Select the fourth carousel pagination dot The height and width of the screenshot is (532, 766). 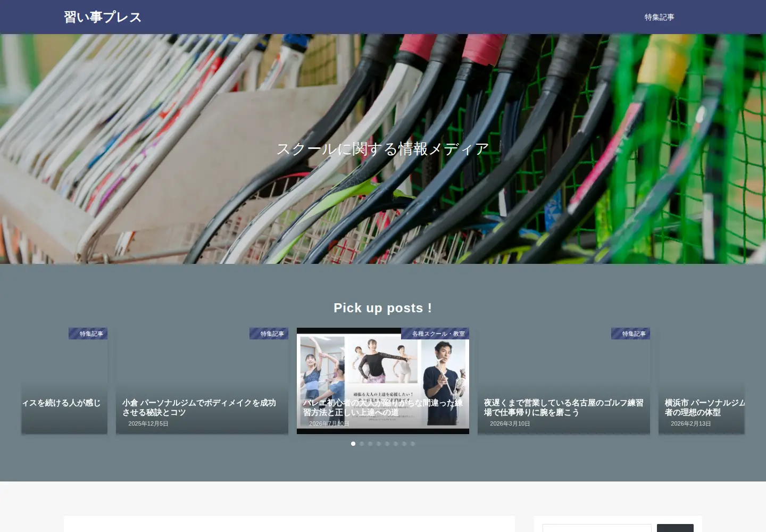point(379,444)
